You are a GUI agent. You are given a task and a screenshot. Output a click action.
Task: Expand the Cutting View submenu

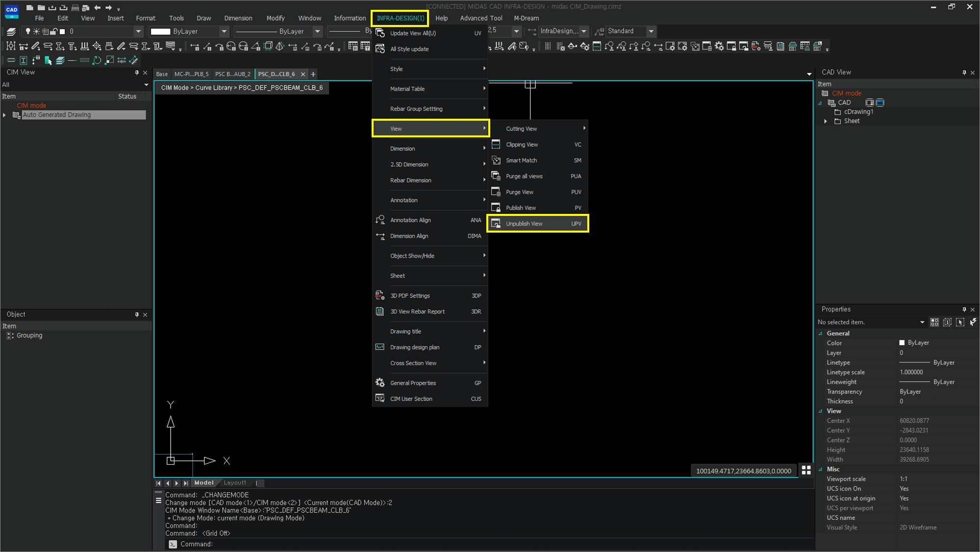[x=538, y=129]
